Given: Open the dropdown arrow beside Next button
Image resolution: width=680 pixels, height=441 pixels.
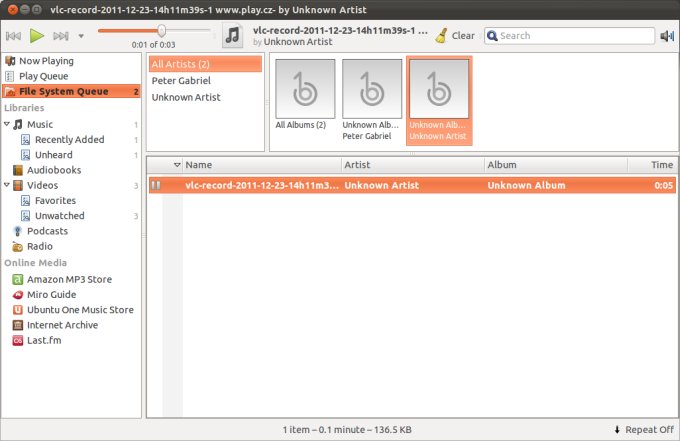Looking at the screenshot, I should tap(79, 36).
